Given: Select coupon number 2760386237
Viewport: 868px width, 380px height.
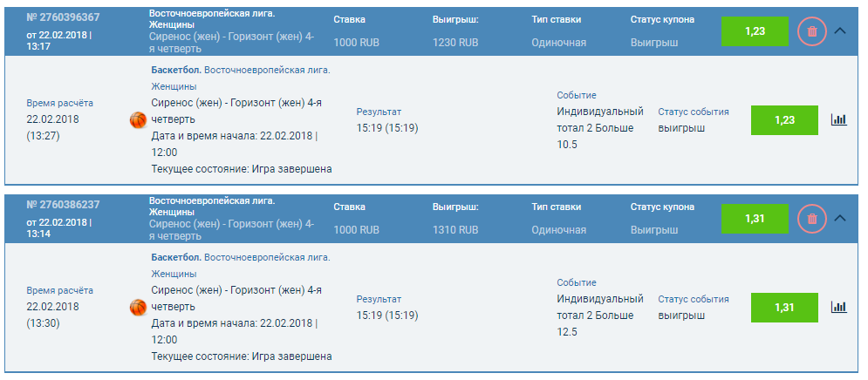Looking at the screenshot, I should tap(63, 204).
